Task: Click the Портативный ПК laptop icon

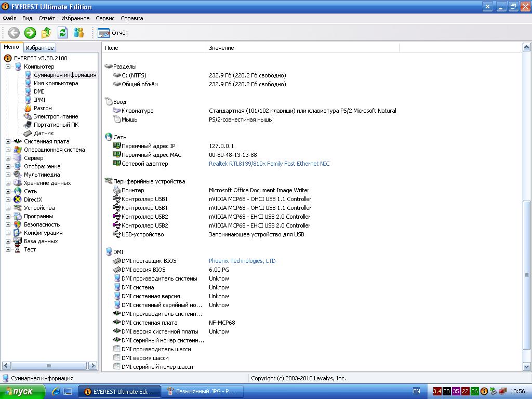Action: tap(28, 125)
